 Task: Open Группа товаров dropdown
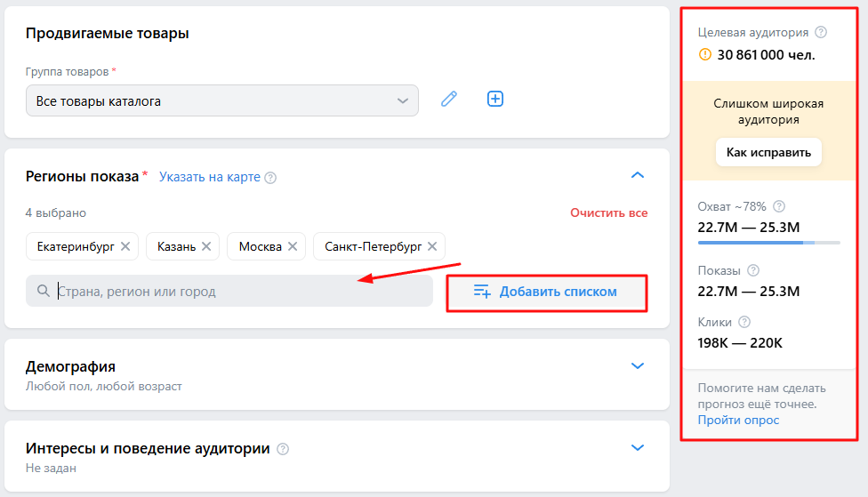pyautogui.click(x=222, y=100)
